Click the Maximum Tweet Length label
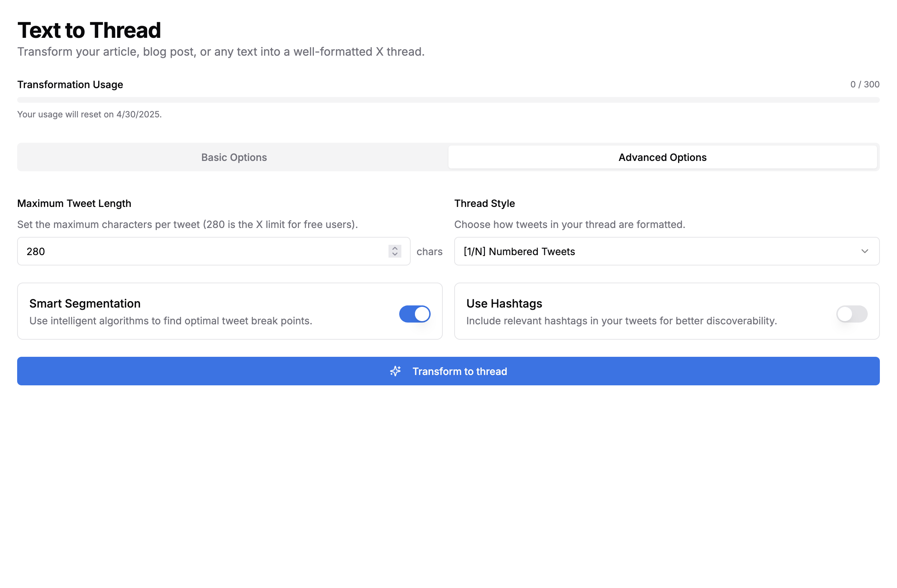 (x=74, y=203)
